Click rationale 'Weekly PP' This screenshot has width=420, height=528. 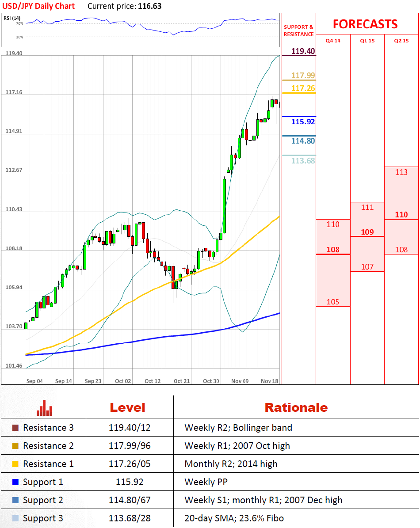coord(206,482)
